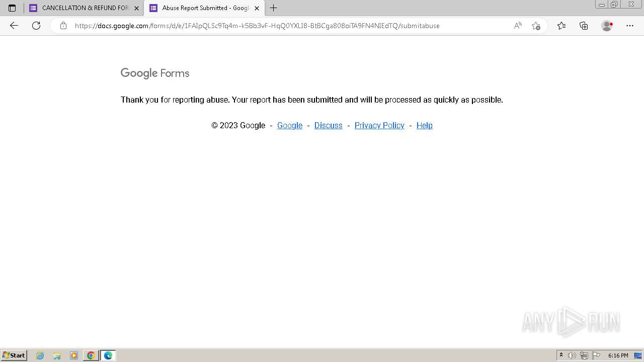Switch to Edge in taskbar
This screenshot has width=644, height=362.
[108, 355]
